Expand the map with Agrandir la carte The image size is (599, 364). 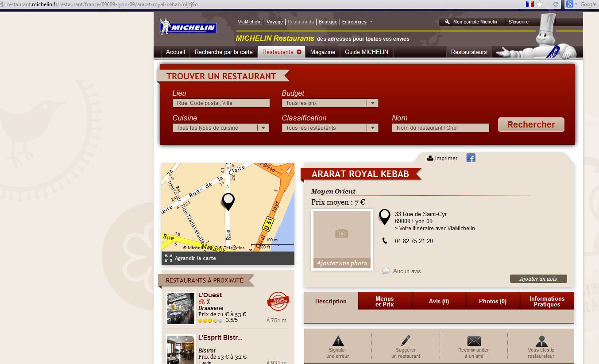(195, 258)
